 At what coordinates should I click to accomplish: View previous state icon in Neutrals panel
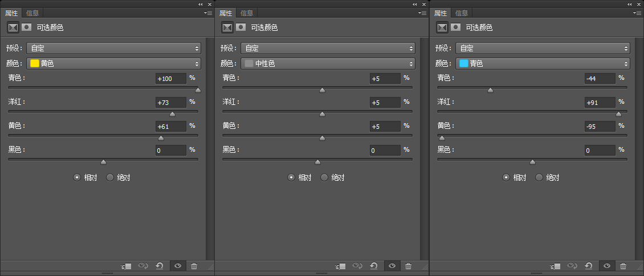357,266
